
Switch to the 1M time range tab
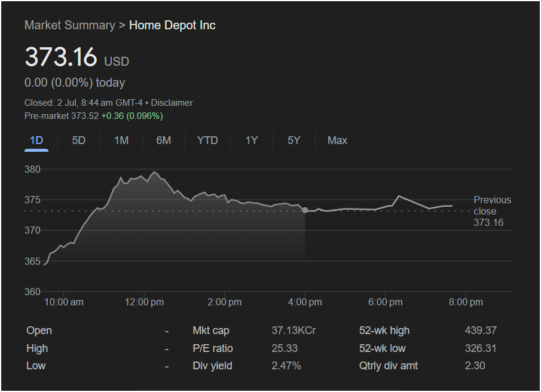tap(121, 140)
